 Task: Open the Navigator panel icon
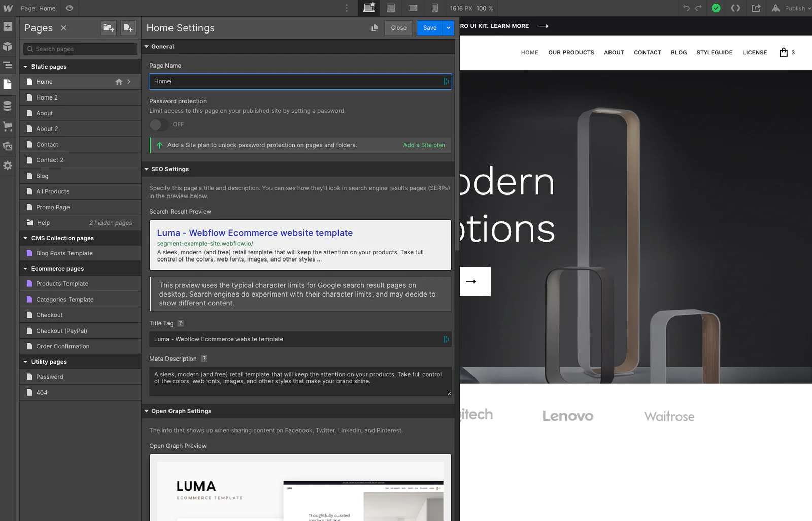pos(8,65)
